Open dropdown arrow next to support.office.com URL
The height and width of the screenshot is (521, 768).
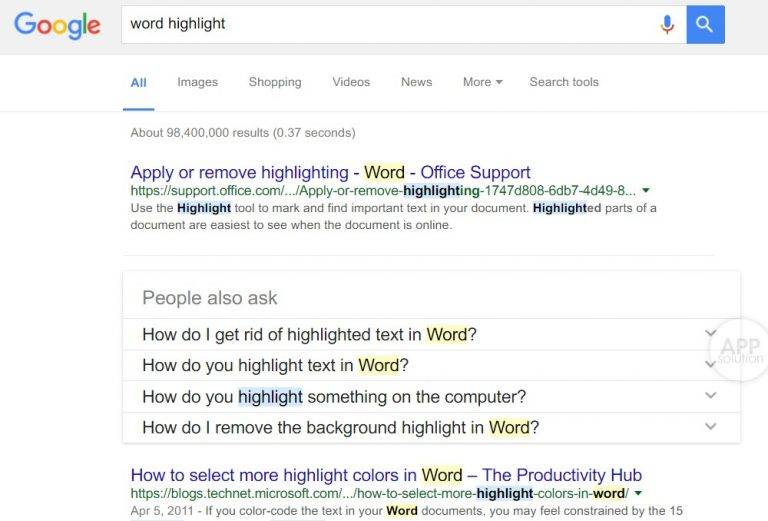click(x=646, y=190)
